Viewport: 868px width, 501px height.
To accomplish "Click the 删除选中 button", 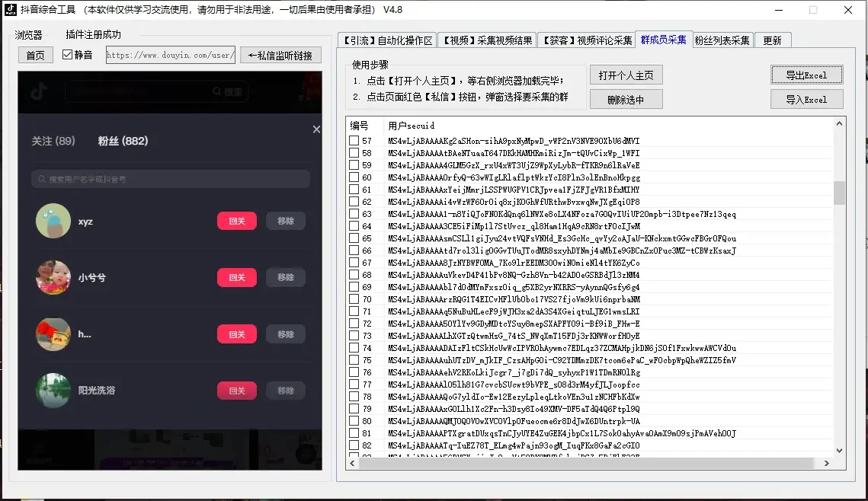I will [626, 100].
